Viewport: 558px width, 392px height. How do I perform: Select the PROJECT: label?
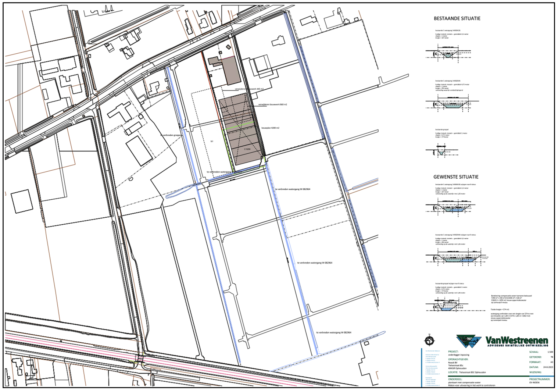pyautogui.click(x=453, y=352)
